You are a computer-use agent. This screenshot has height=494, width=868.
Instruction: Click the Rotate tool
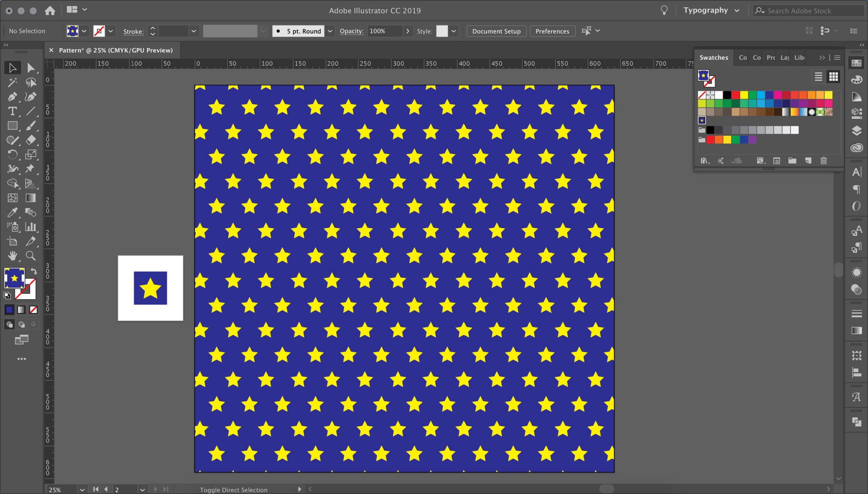click(12, 155)
